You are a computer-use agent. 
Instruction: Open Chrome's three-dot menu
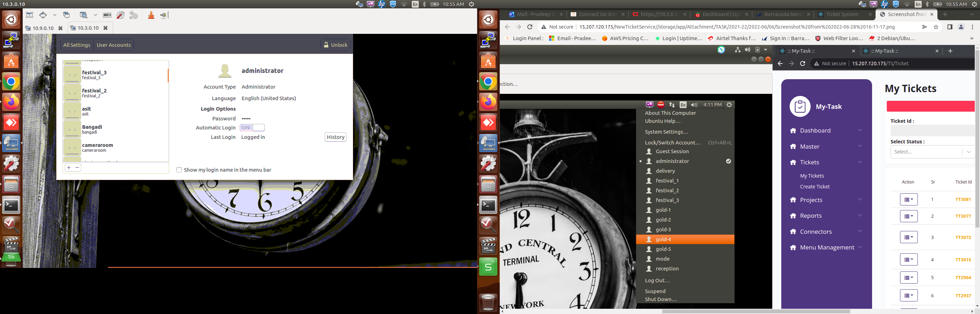coord(972,27)
